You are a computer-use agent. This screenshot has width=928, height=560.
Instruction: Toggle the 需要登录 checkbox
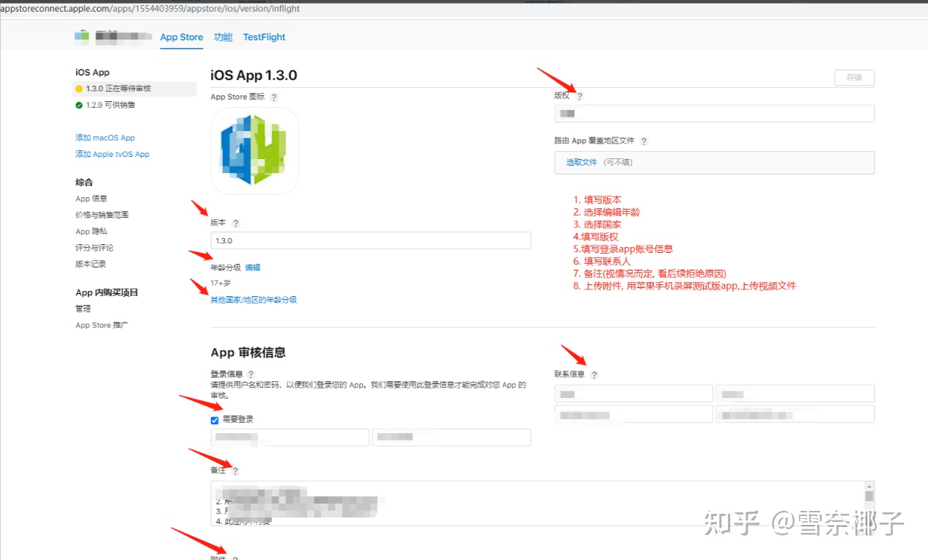pos(215,420)
